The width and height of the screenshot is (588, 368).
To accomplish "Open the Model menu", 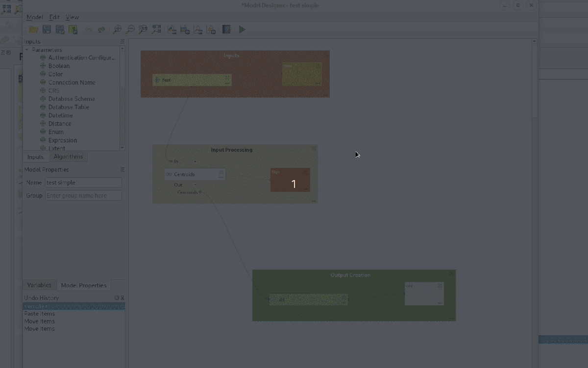I will click(34, 17).
